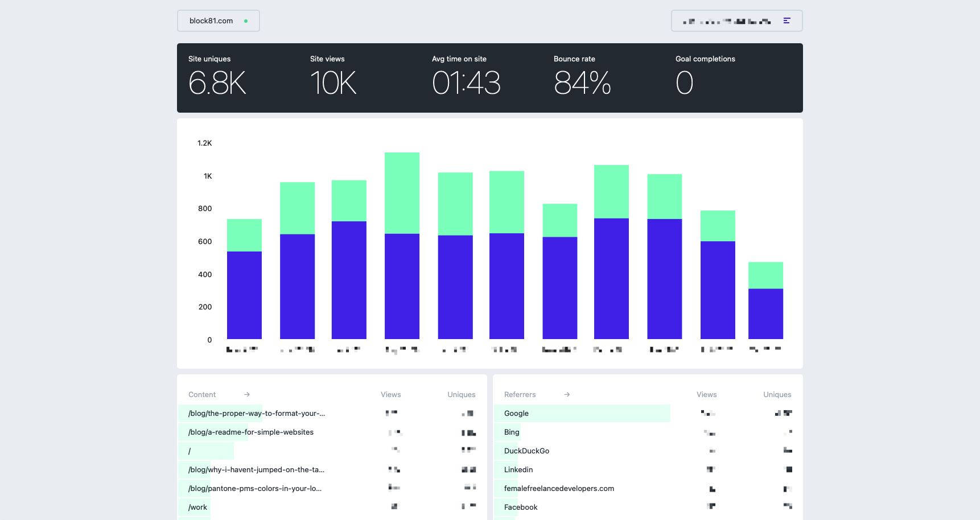980x520 pixels.
Task: Open the date range filter dropdown
Action: click(x=727, y=21)
